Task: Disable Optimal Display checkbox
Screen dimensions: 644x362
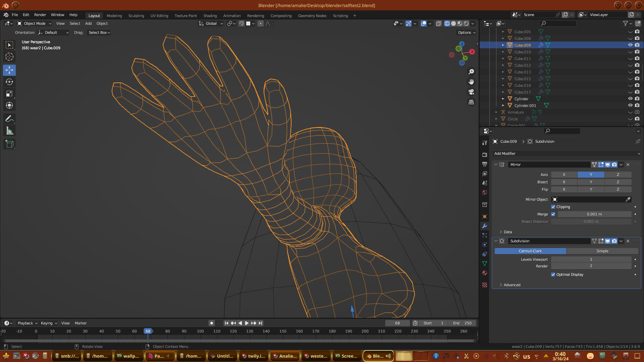Action: (x=553, y=275)
